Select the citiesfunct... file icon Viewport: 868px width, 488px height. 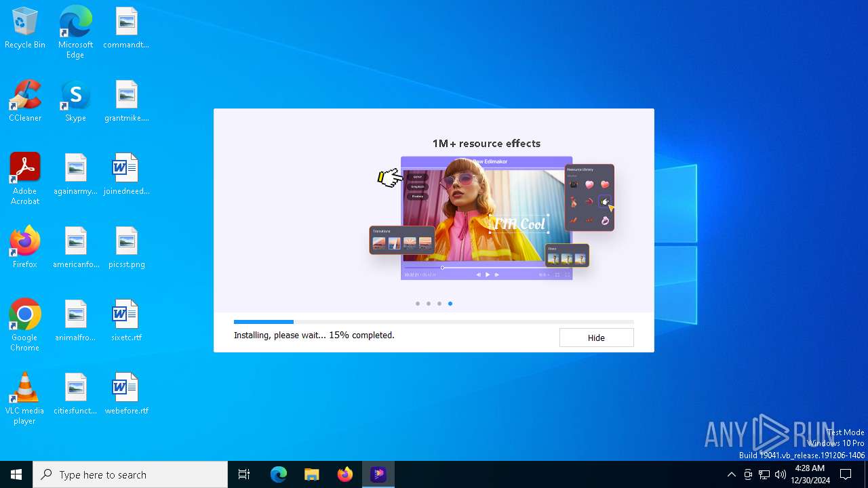(x=75, y=394)
